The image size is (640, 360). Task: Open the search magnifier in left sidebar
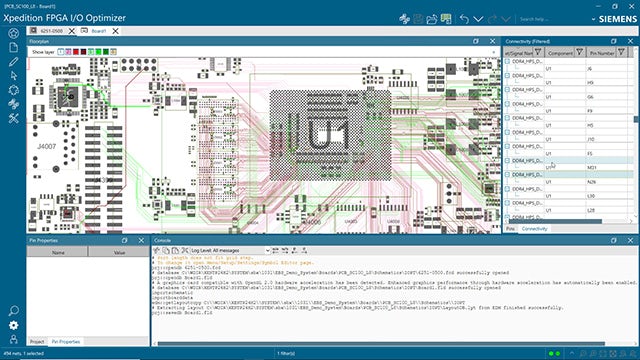click(13, 311)
